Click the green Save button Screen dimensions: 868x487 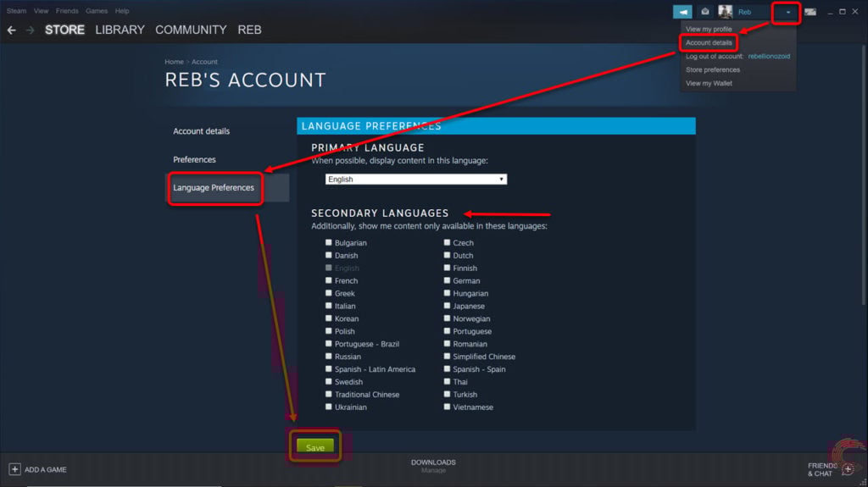coord(315,446)
